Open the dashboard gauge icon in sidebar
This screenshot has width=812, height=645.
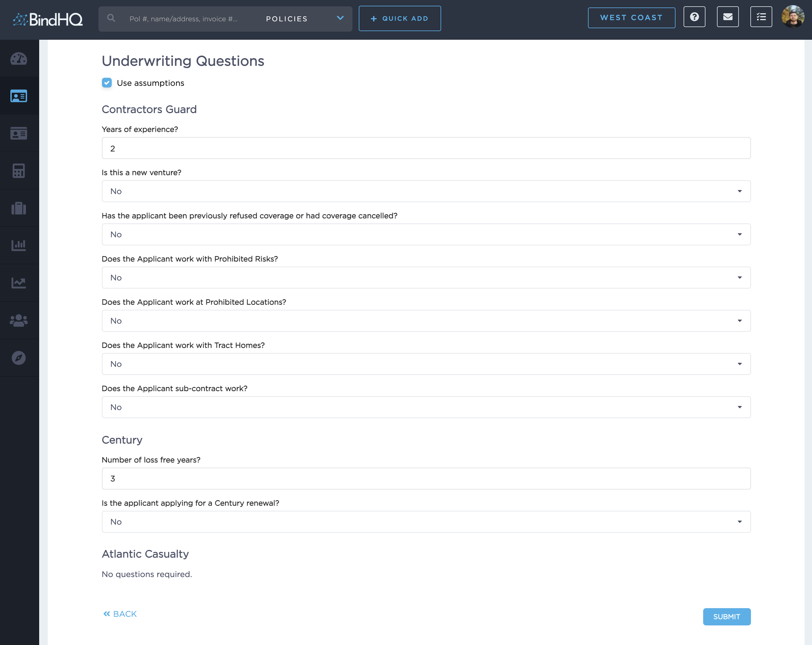coord(19,59)
